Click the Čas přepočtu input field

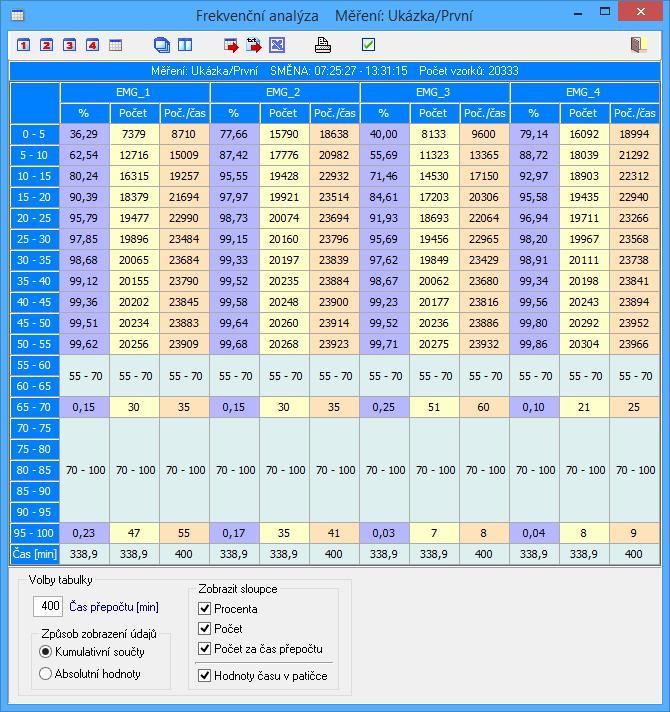click(x=48, y=606)
